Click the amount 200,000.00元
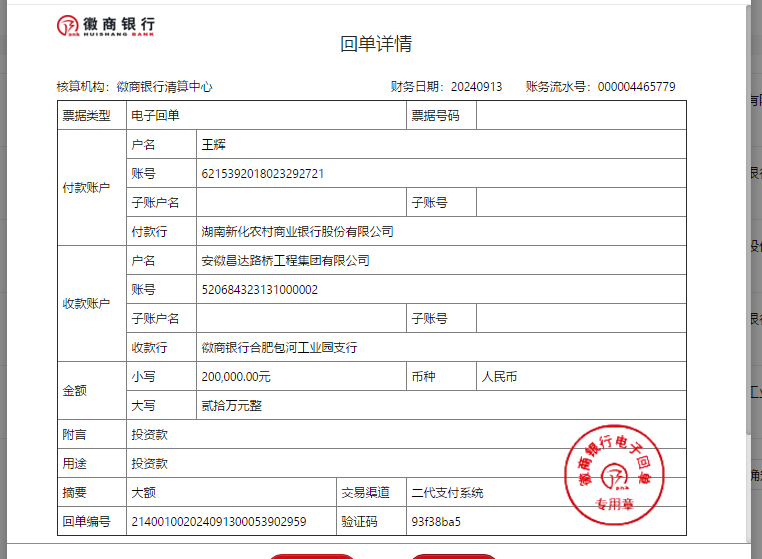762x559 pixels. [x=236, y=377]
